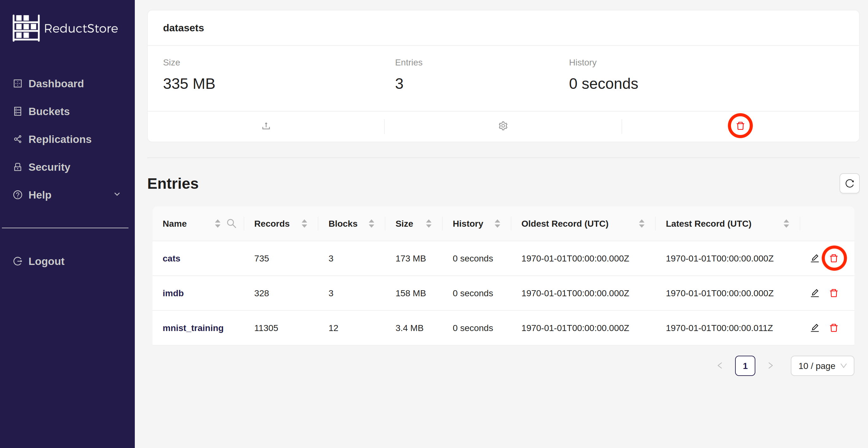The height and width of the screenshot is (448, 868).
Task: Delete the cats entry
Action: pyautogui.click(x=834, y=259)
